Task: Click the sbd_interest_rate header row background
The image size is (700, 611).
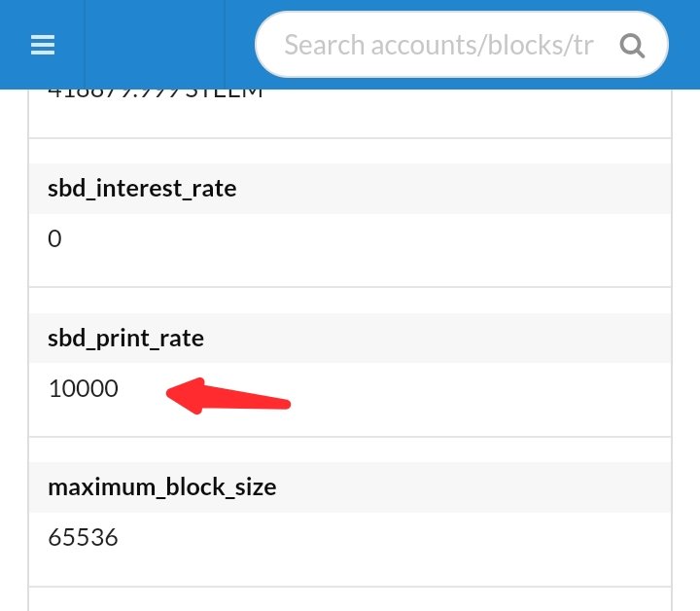Action: pyautogui.click(x=446, y=189)
